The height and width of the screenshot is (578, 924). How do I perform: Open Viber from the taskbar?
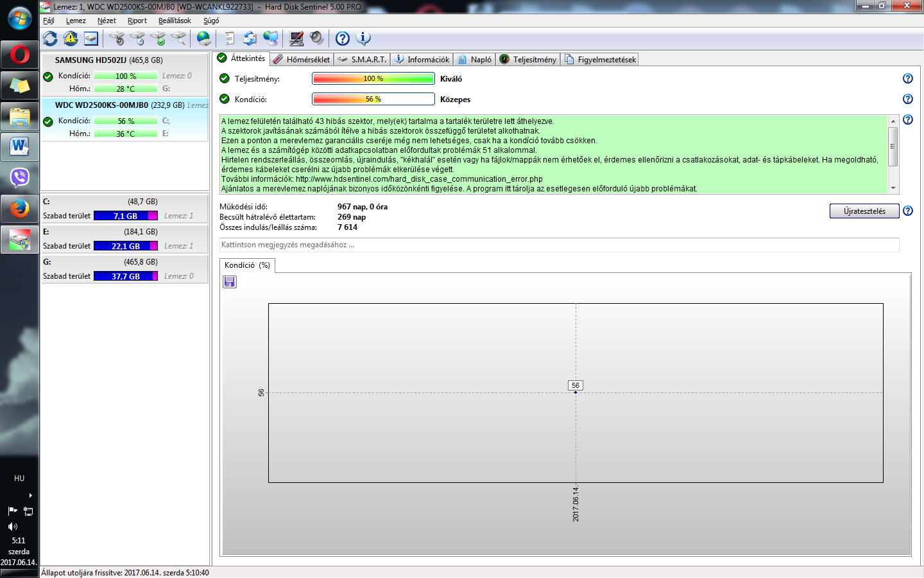click(x=19, y=178)
